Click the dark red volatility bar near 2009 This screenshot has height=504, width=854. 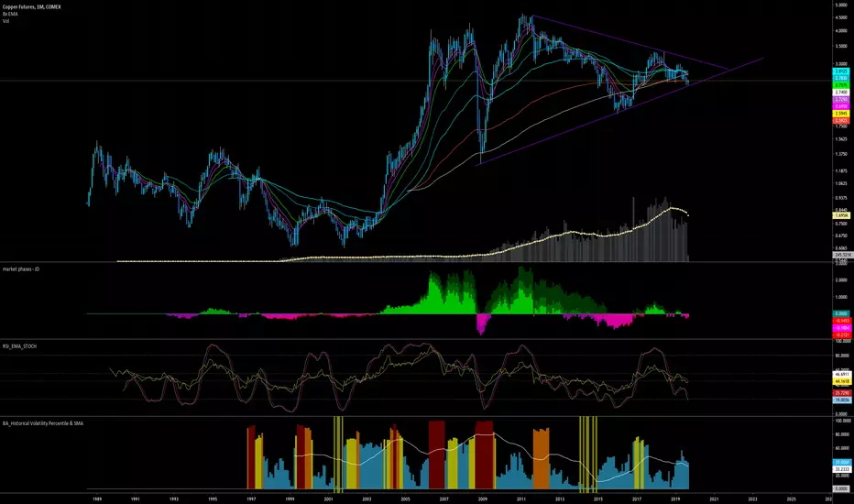coord(484,455)
